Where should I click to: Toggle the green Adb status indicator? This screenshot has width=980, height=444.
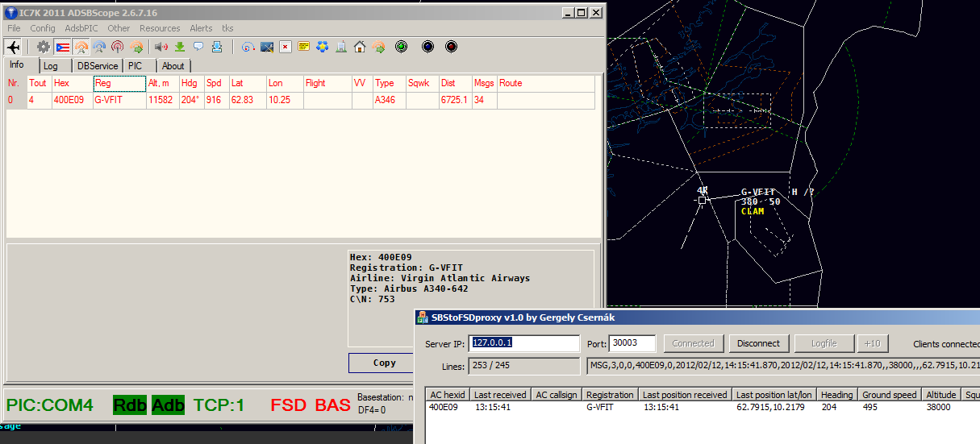pos(168,405)
